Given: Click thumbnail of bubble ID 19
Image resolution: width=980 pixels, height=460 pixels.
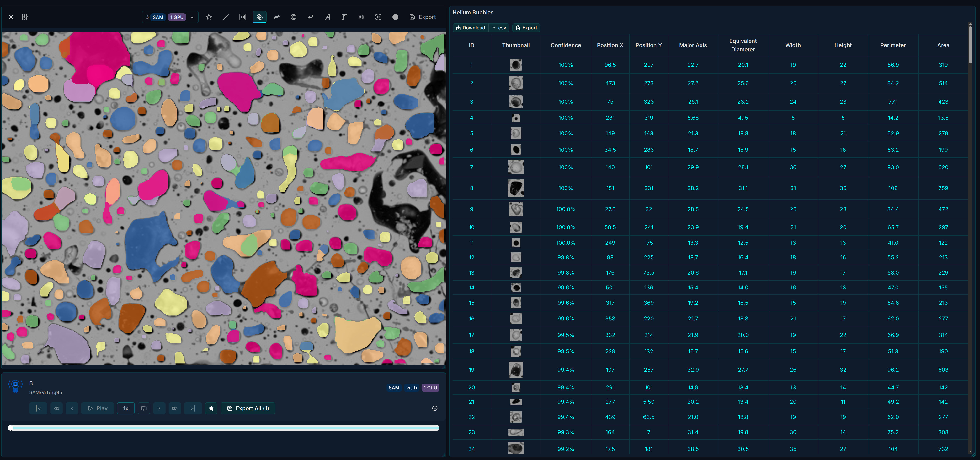Looking at the screenshot, I should 515,369.
